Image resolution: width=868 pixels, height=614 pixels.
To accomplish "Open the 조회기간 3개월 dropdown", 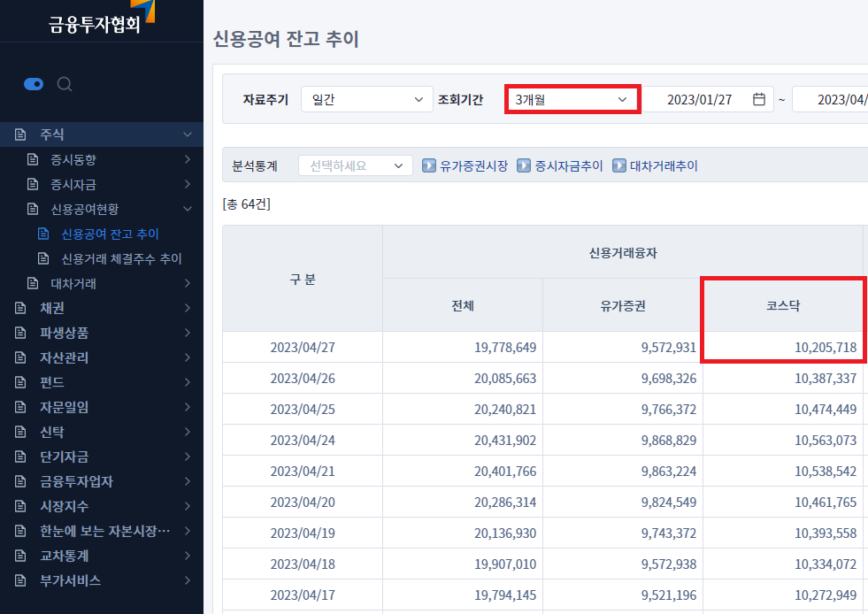I will click(x=573, y=99).
